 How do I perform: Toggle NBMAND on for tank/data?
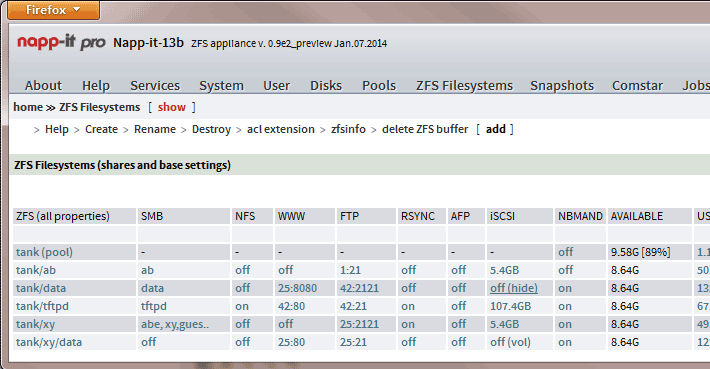[565, 288]
